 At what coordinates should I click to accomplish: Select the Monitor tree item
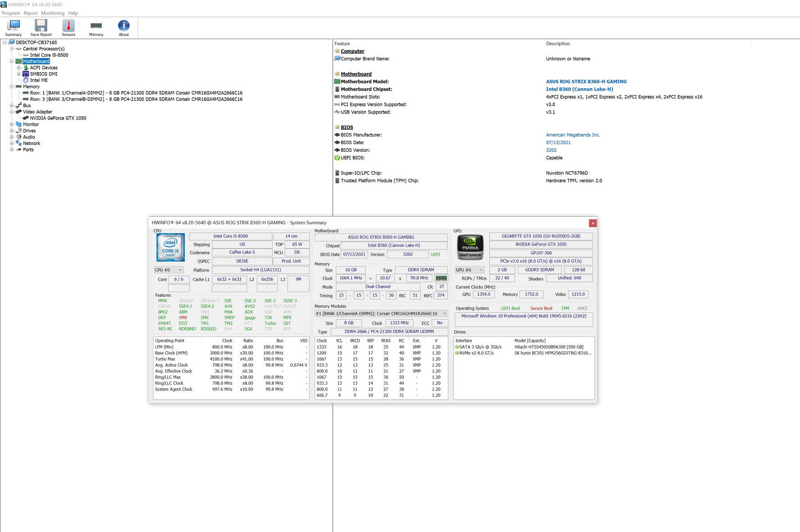(31, 124)
